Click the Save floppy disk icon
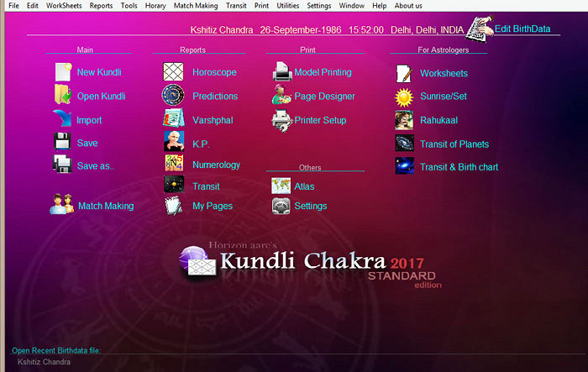Viewport: 588px width, 372px height. pos(62,141)
